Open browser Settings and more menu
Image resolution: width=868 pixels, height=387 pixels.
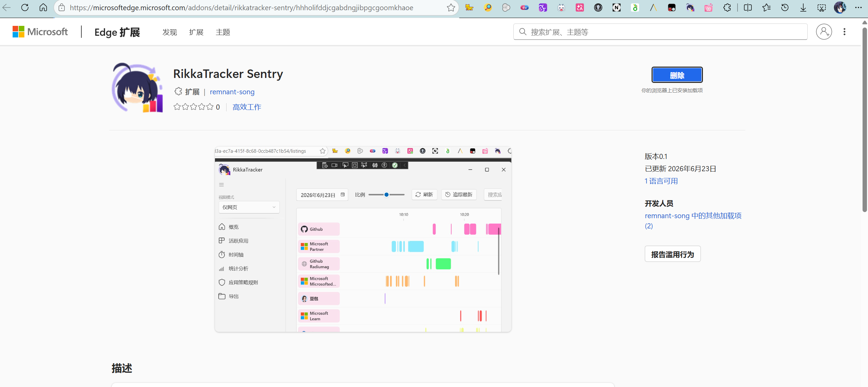tap(858, 7)
